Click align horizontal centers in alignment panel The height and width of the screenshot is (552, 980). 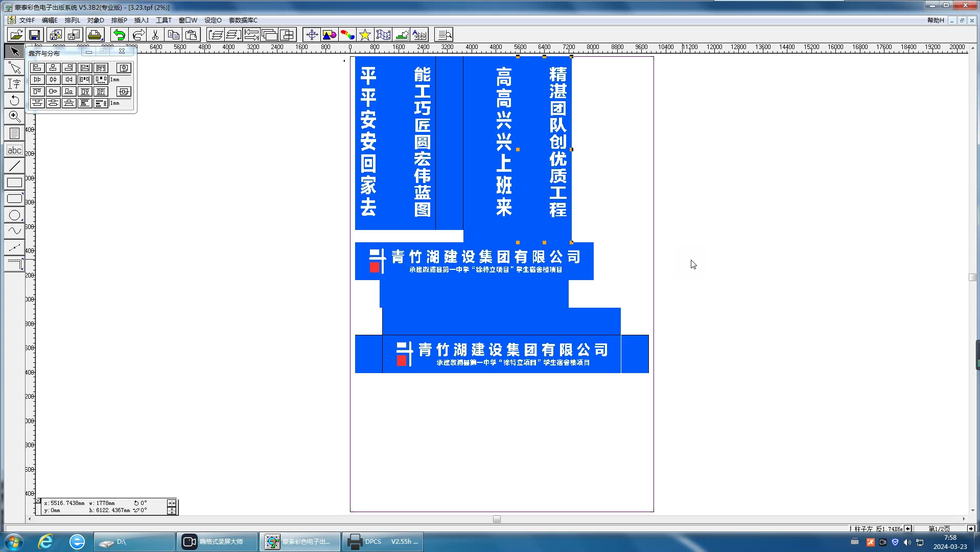click(x=53, y=68)
